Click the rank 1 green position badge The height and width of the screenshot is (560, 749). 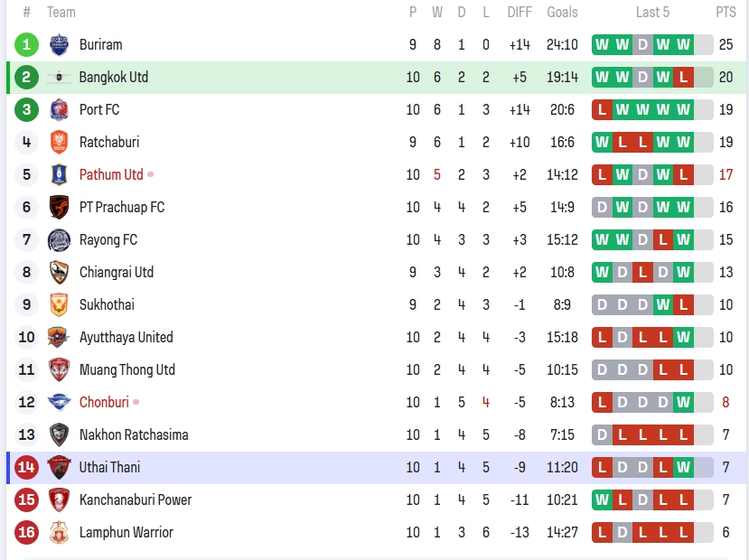pos(27,44)
